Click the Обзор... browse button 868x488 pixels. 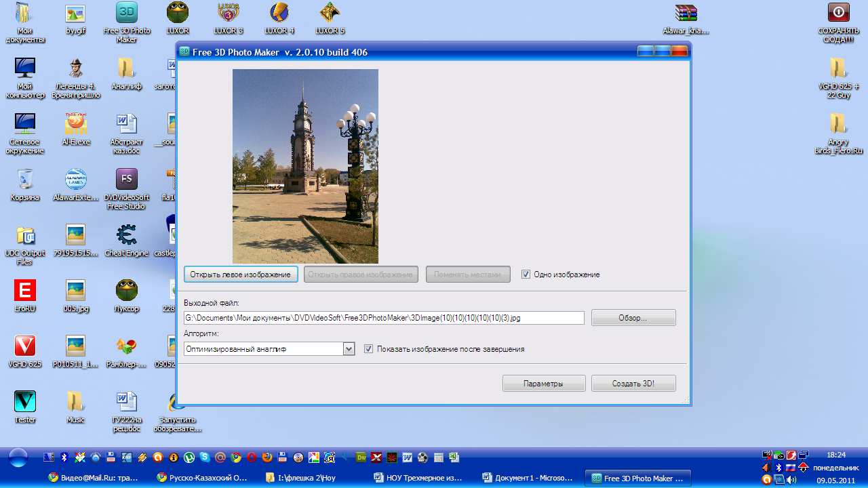(x=633, y=318)
